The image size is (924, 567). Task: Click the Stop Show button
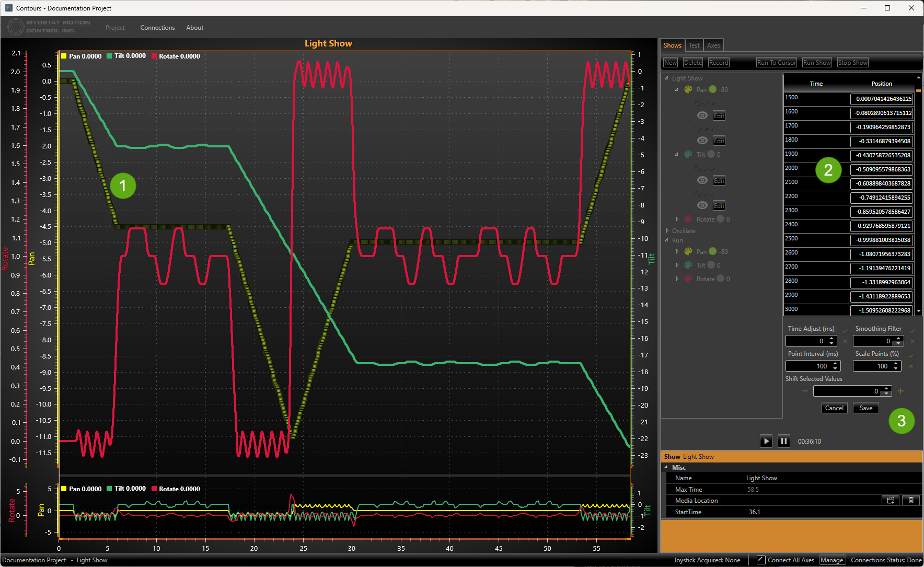[x=853, y=63]
